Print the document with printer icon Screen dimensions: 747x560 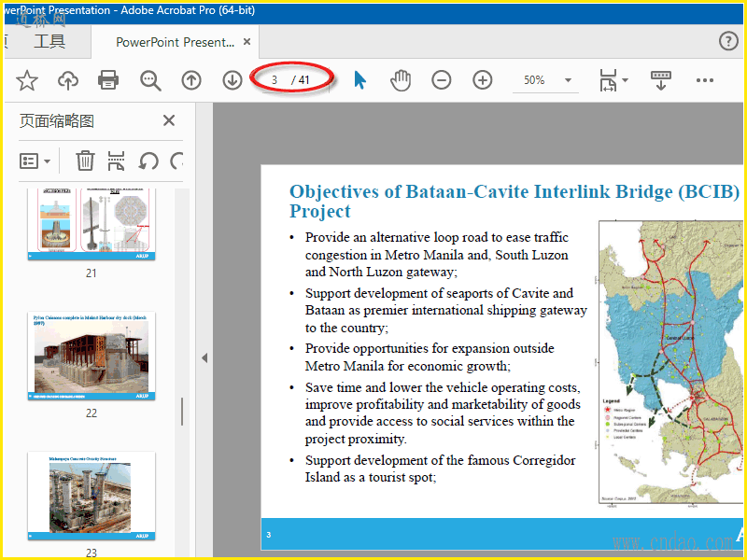point(108,80)
